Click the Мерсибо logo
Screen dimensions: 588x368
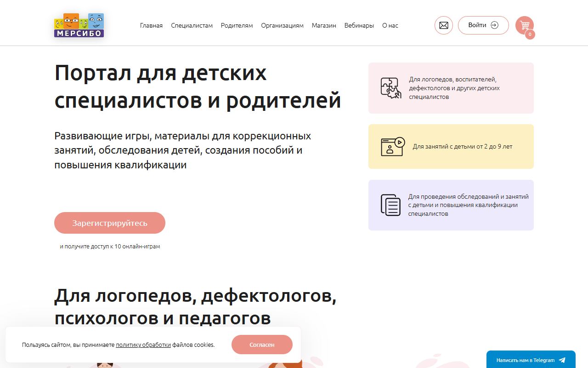[79, 25]
